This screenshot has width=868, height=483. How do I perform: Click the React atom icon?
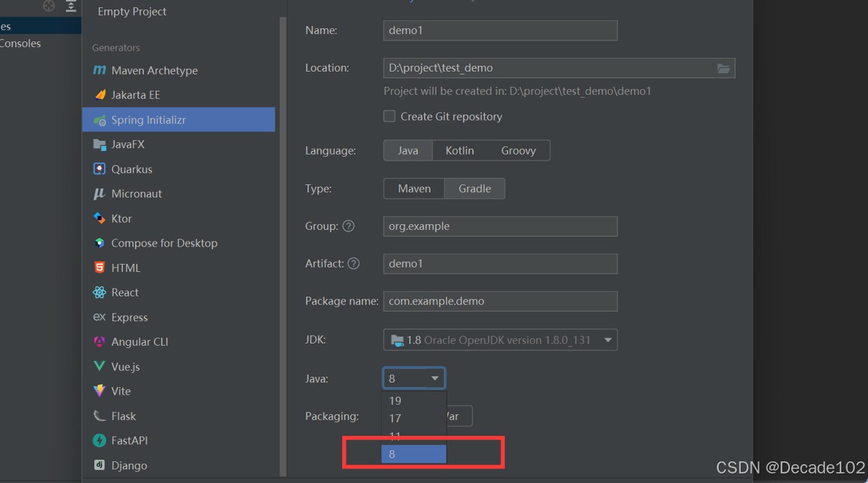(x=100, y=292)
